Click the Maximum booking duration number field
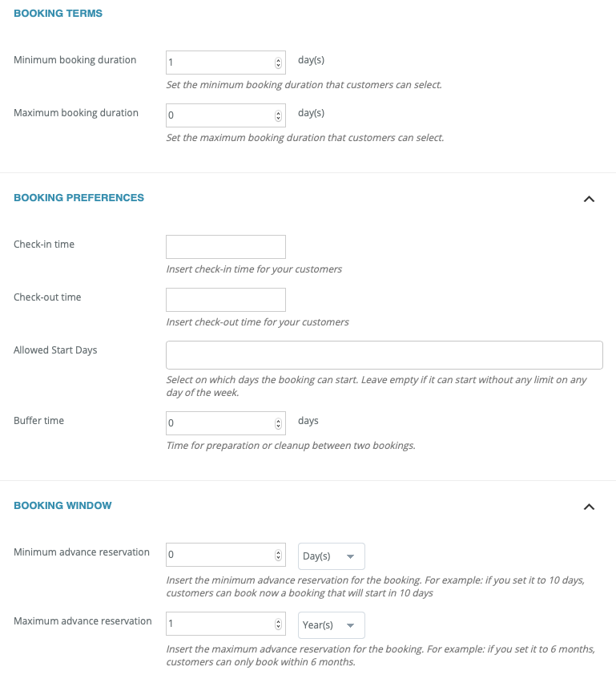Viewport: 616px width, 683px height. (x=218, y=115)
